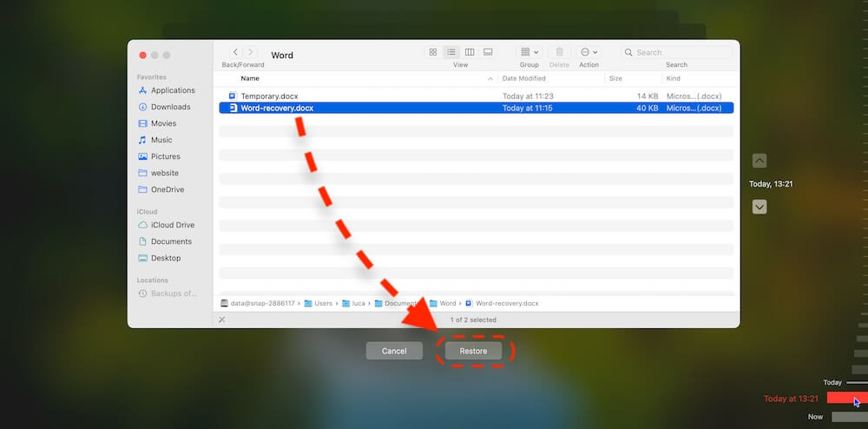Go back with the Back chevron

[x=235, y=52]
